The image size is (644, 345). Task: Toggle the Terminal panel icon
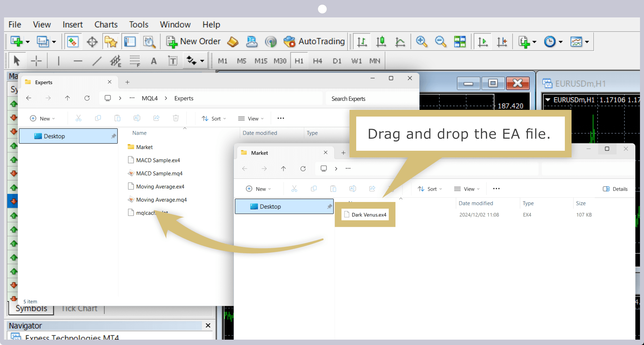point(130,42)
